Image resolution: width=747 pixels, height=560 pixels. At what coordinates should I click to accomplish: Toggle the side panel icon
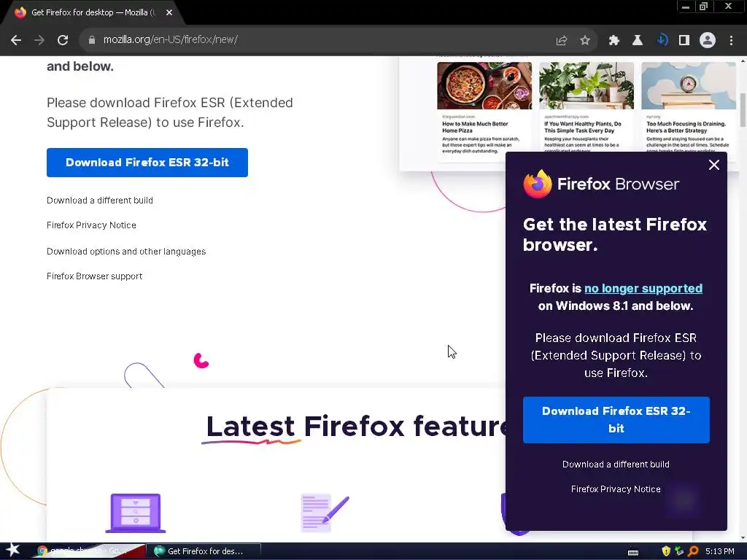pyautogui.click(x=684, y=41)
